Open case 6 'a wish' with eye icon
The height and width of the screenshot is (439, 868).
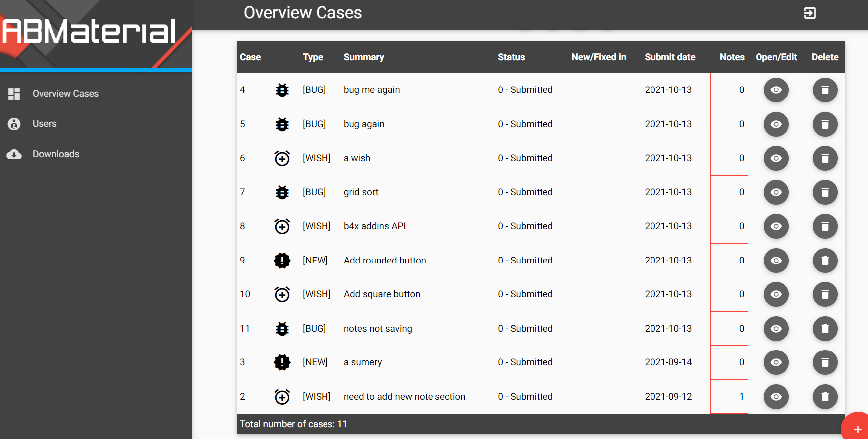point(776,158)
